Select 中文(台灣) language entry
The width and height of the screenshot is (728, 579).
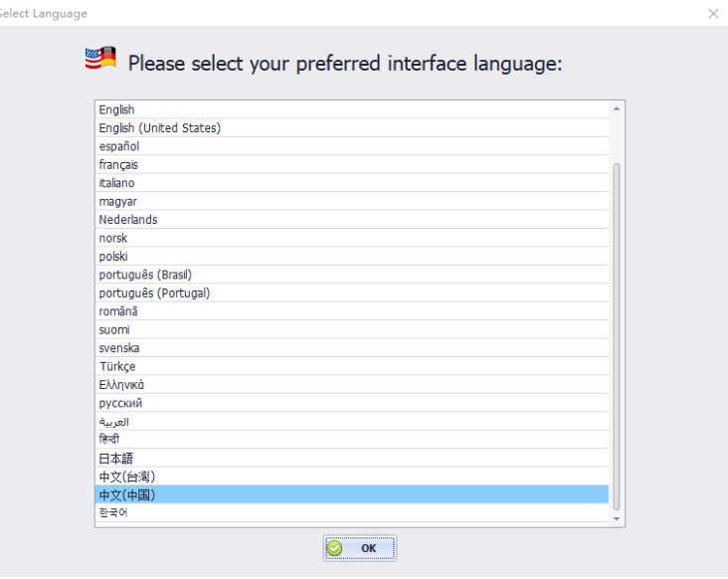[351, 477]
